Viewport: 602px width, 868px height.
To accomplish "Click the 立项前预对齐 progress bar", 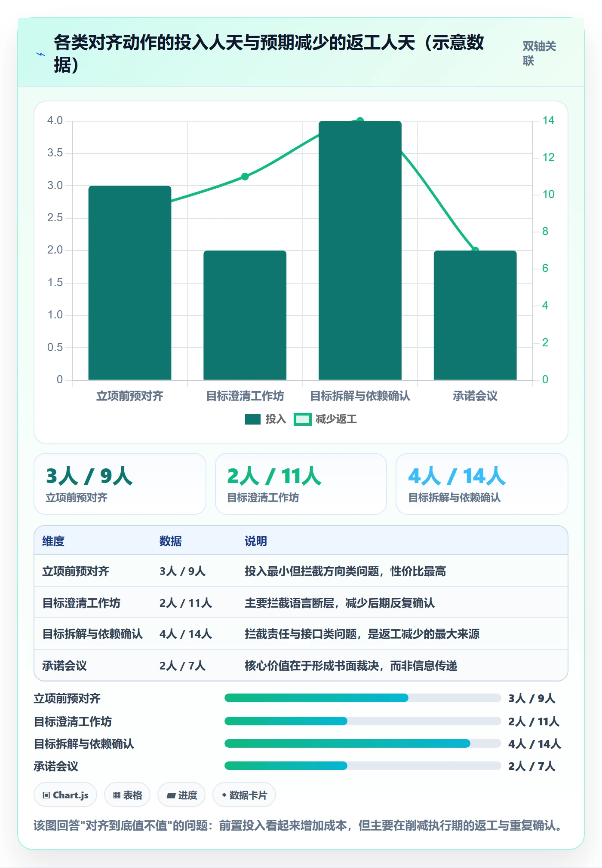I will [363, 698].
